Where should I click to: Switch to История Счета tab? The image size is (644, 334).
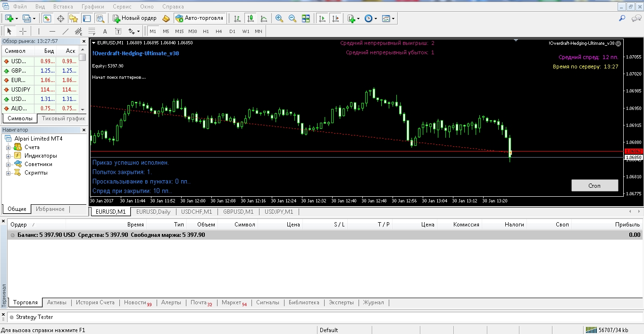coord(95,302)
